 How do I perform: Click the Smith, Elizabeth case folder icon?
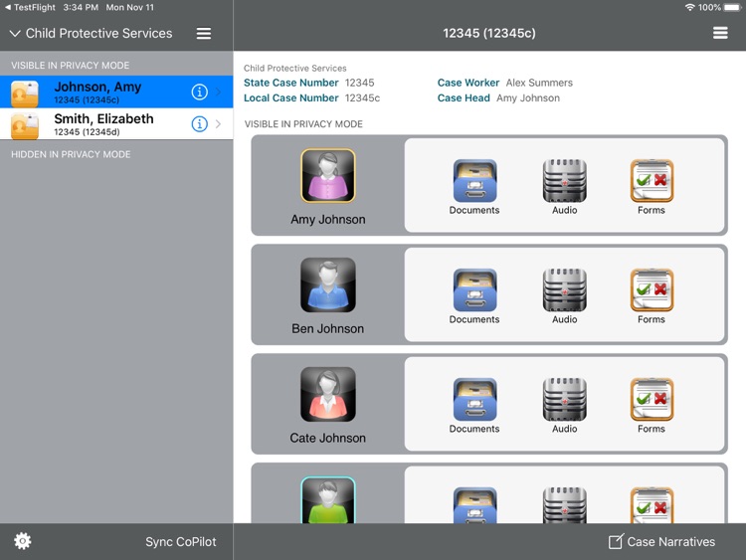(24, 126)
